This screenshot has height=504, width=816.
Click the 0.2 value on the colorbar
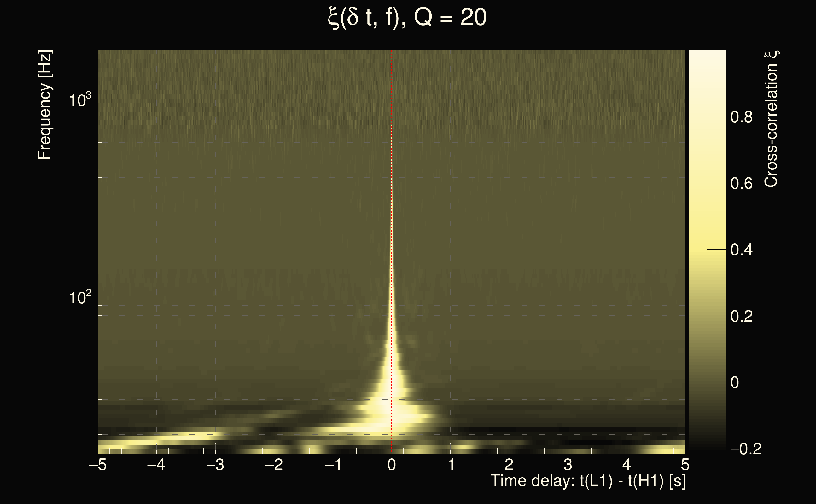pyautogui.click(x=741, y=316)
